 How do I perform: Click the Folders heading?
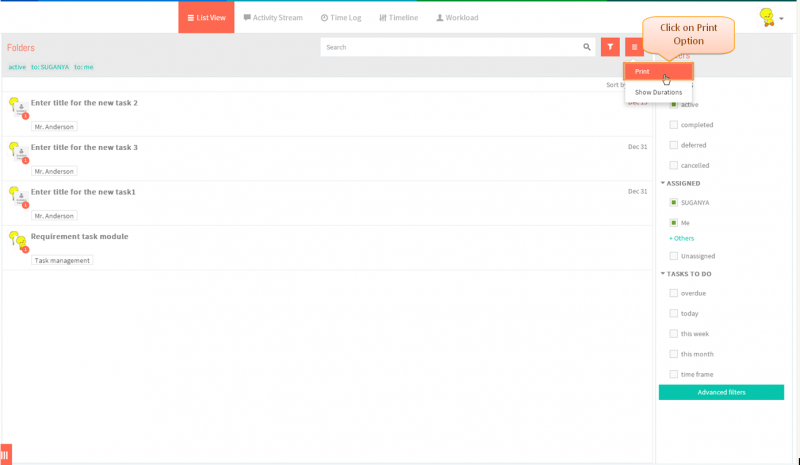(21, 47)
